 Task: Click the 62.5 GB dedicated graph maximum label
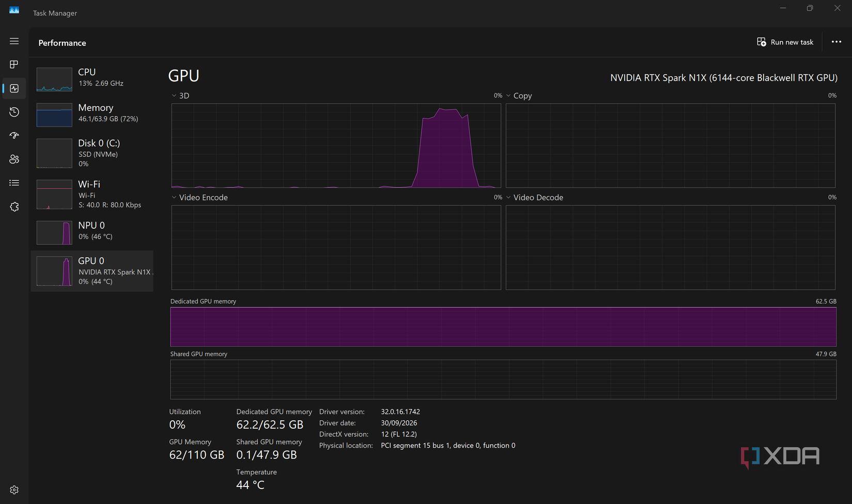coord(826,302)
